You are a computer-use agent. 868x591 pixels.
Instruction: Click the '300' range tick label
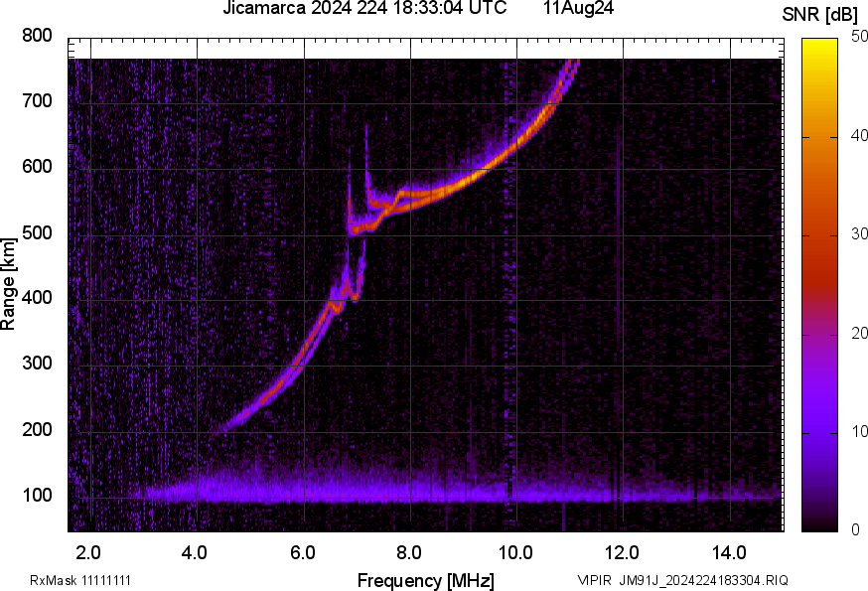tap(37, 364)
